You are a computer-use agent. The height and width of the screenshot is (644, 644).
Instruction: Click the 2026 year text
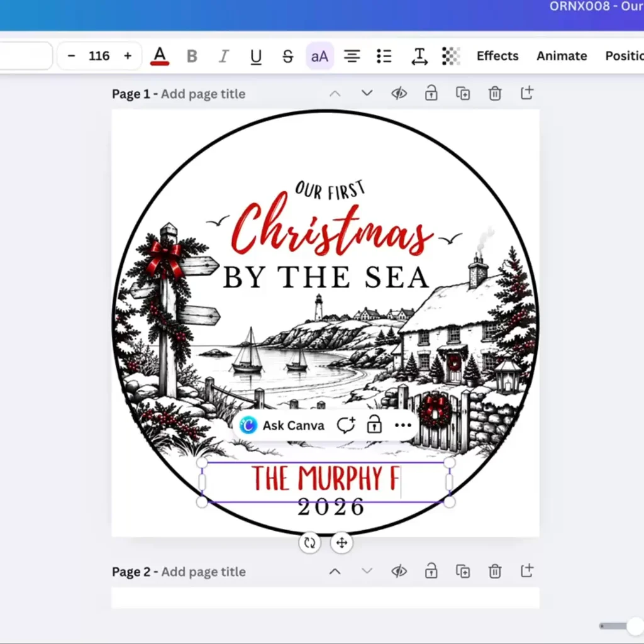coord(331,508)
